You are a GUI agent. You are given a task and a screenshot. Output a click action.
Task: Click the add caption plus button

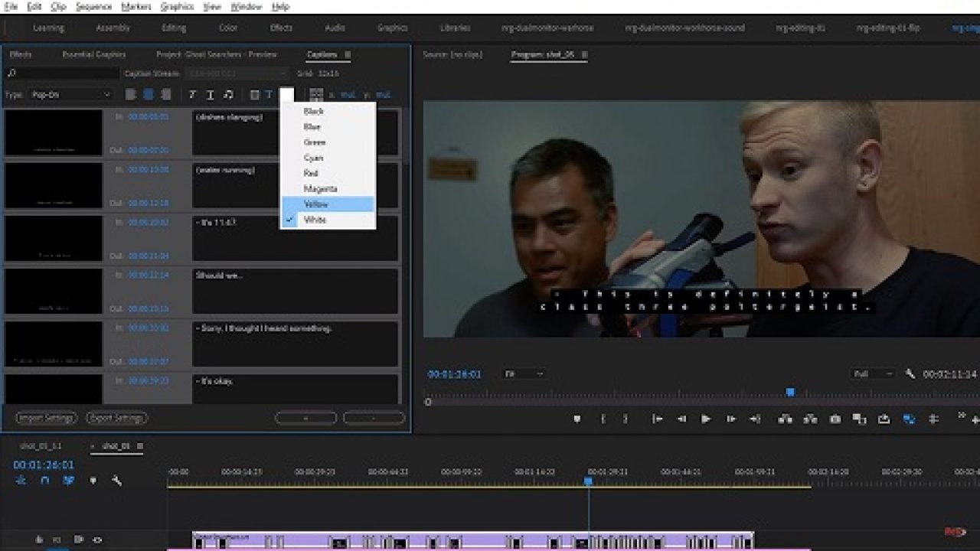pos(305,418)
